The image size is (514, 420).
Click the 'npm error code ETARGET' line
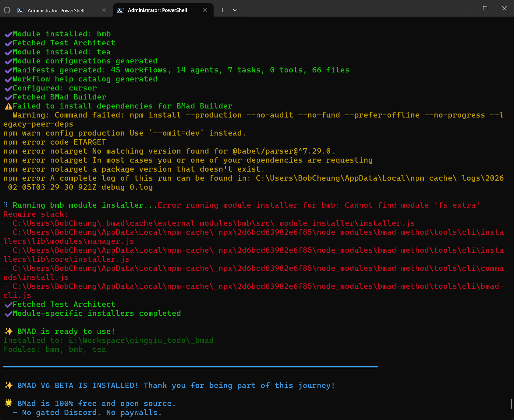(55, 142)
